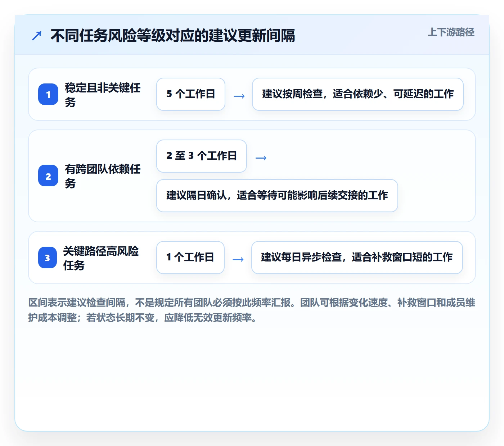
Task: Click the 建议每日异步检查 recommendation box
Action: [x=357, y=258]
